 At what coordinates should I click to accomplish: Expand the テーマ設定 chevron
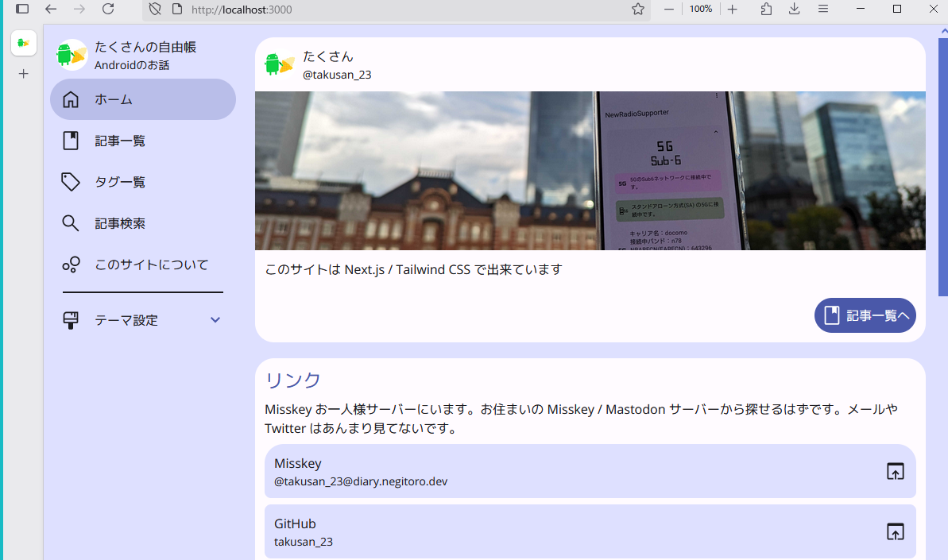pos(215,320)
